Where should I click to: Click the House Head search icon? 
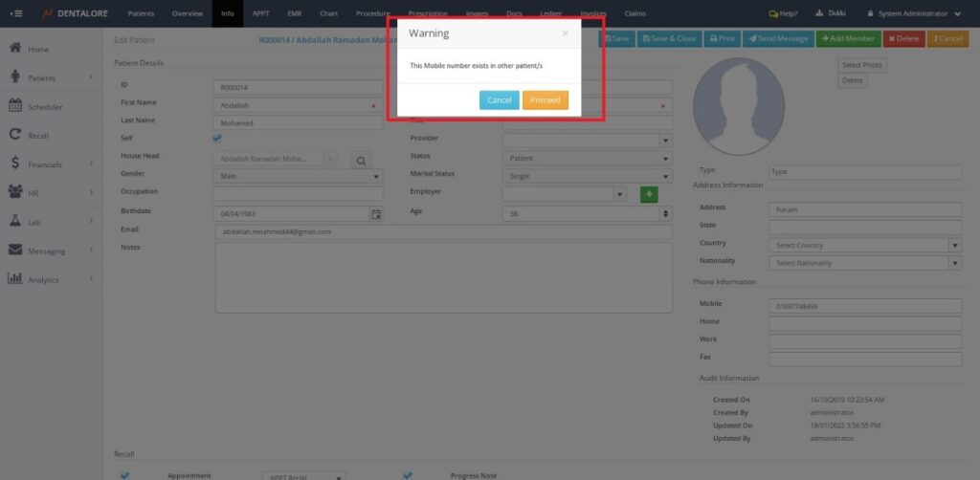tap(362, 160)
